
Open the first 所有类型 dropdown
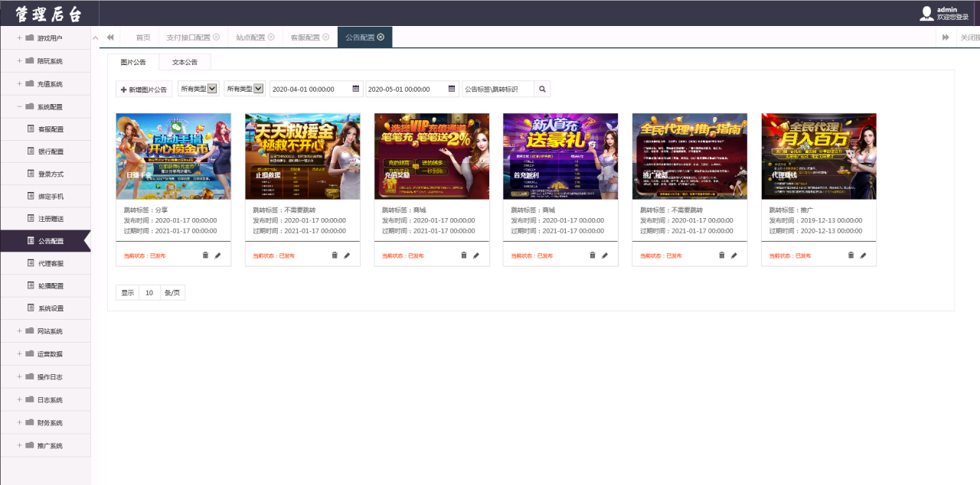(198, 89)
